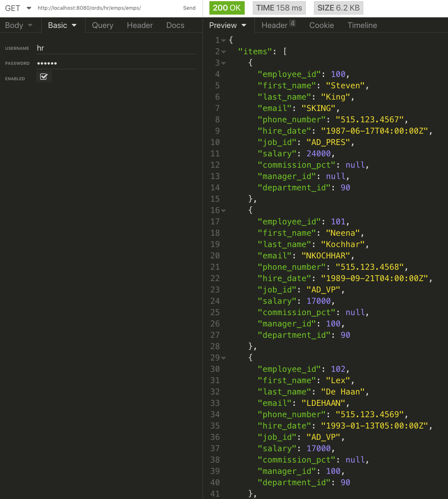448x499 pixels.
Task: Fold the employee 102 object at line 29
Action: [224, 358]
